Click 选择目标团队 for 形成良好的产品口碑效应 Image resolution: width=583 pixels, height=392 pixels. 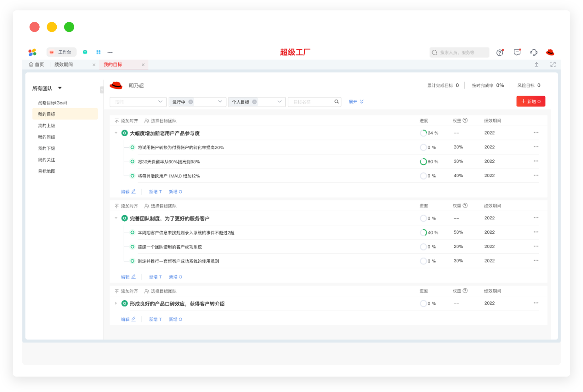point(160,291)
